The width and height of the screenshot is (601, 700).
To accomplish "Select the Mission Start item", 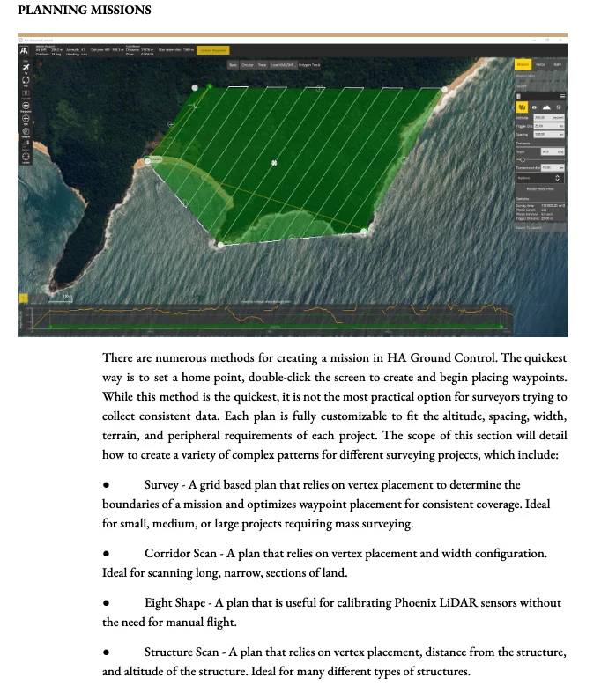I will pyautogui.click(x=541, y=77).
